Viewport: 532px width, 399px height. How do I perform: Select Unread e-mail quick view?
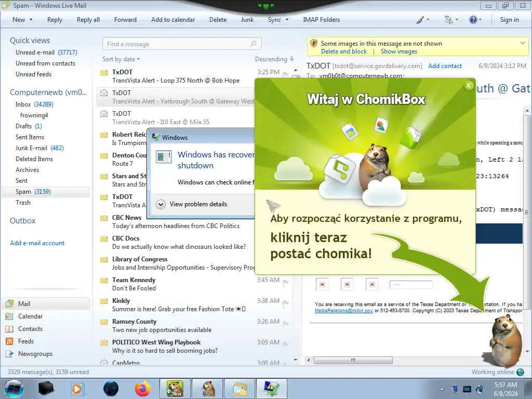point(46,52)
